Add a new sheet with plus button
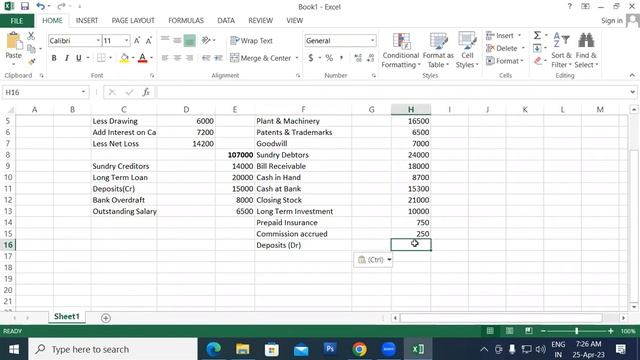This screenshot has height=360, width=640. click(x=106, y=318)
